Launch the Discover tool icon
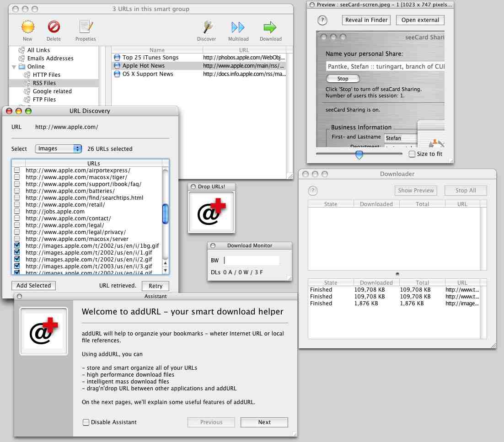This screenshot has width=504, height=442. click(x=208, y=27)
